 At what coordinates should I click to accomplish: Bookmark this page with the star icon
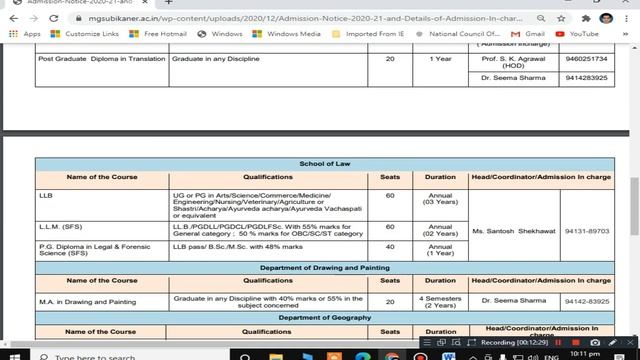[561, 19]
